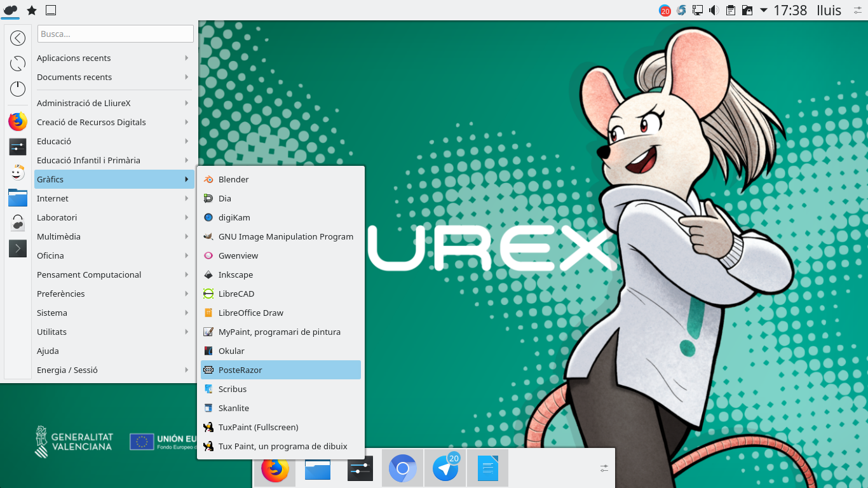Open the notifications badge showing 20
This screenshot has height=488, width=868.
click(665, 10)
